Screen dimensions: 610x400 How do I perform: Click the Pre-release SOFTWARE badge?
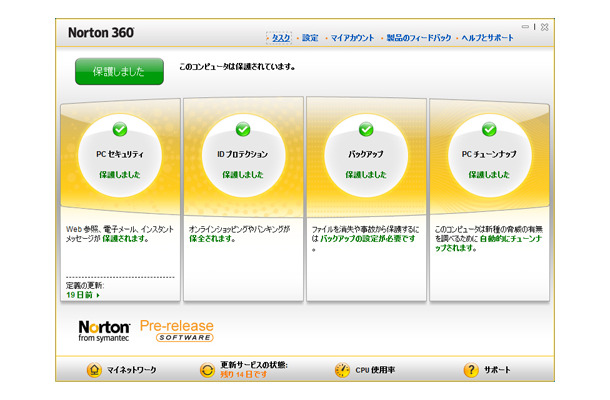tap(177, 331)
